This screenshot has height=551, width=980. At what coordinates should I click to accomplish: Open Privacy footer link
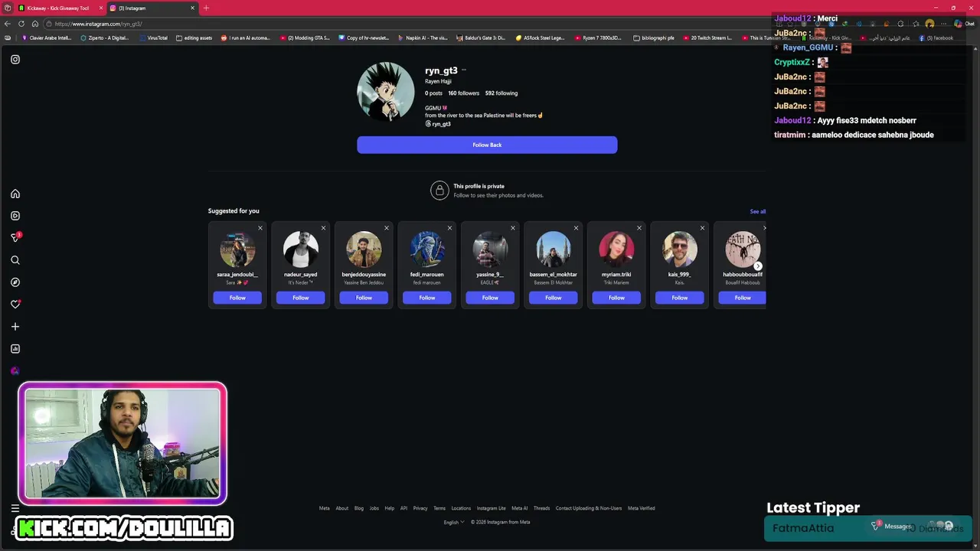tap(420, 508)
